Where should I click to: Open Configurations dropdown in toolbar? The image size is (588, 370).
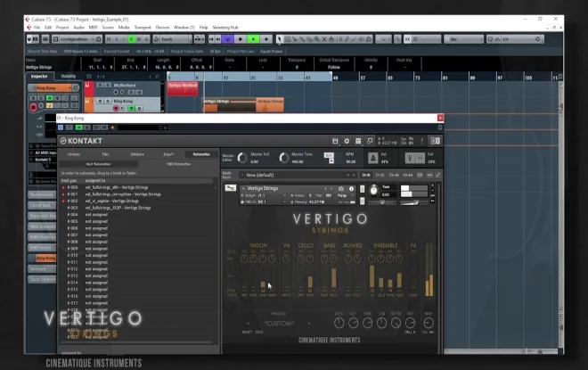tap(77, 39)
